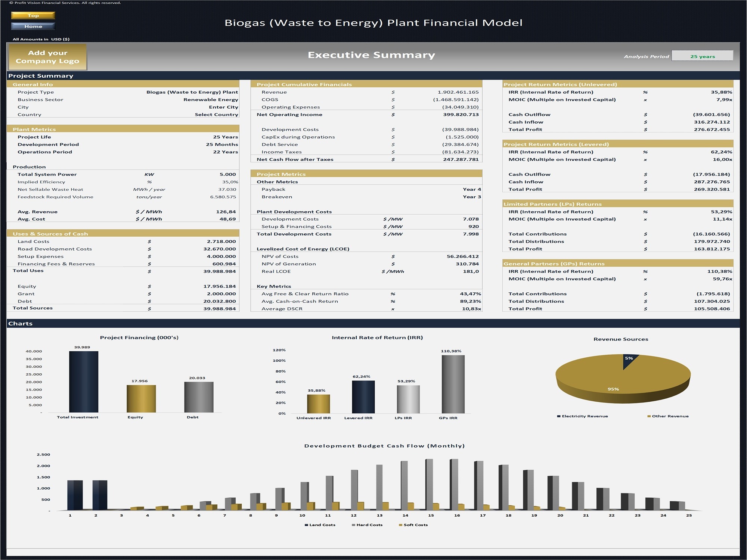
Task: Click the Top navigation button
Action: tap(34, 16)
